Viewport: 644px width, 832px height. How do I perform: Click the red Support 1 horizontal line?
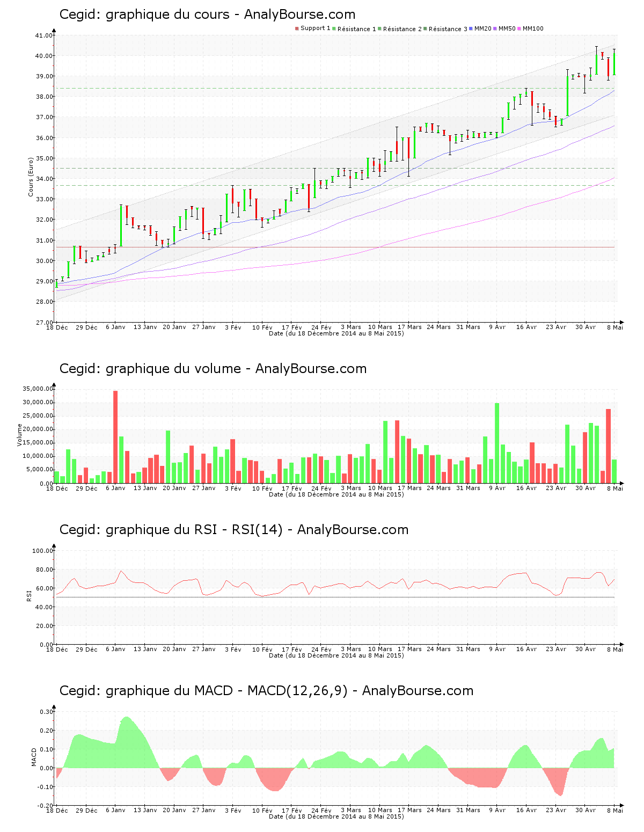click(x=335, y=247)
